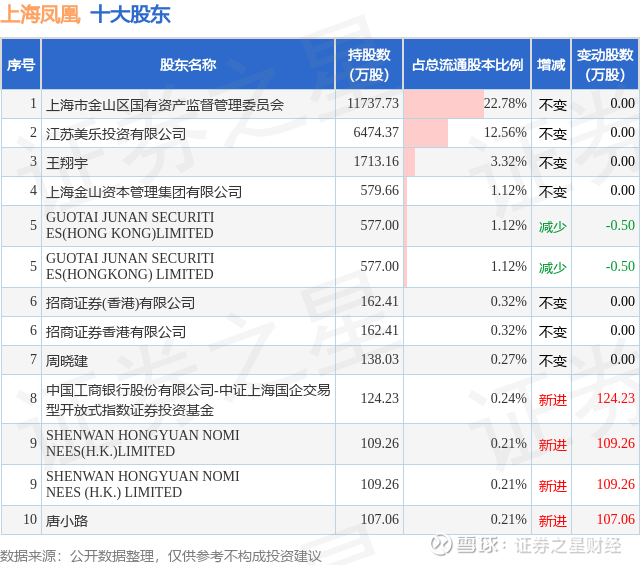Click the 12.56% ratio text

[505, 132]
